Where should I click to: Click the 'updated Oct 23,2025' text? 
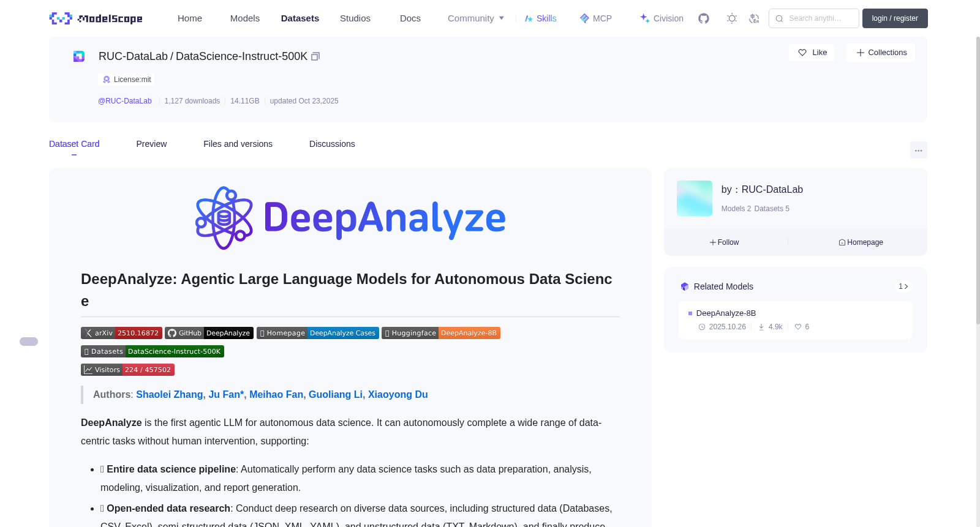click(x=304, y=101)
